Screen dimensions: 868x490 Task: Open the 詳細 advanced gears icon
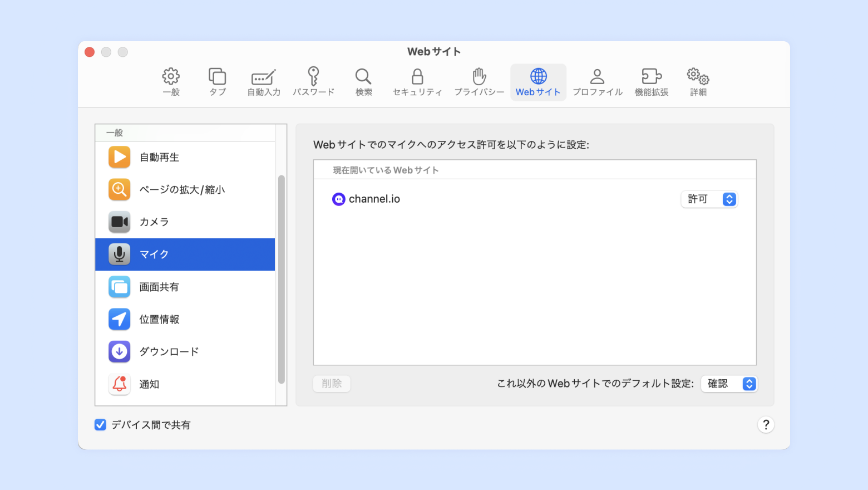point(698,82)
